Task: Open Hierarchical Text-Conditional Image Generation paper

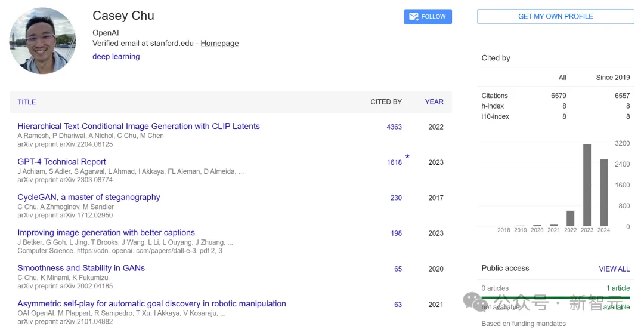Action: [139, 126]
